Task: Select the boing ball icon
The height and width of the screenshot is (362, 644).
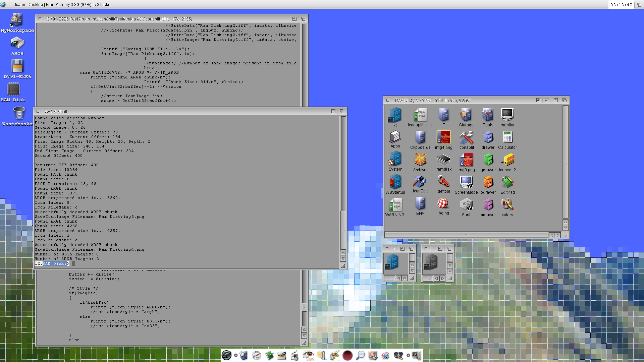Action: click(443, 204)
